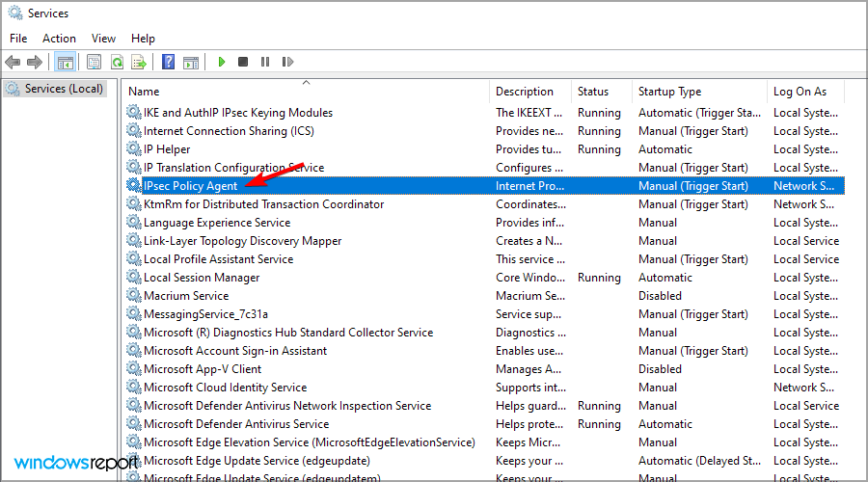Click the Stop Service square button
The width and height of the screenshot is (868, 482).
242,62
